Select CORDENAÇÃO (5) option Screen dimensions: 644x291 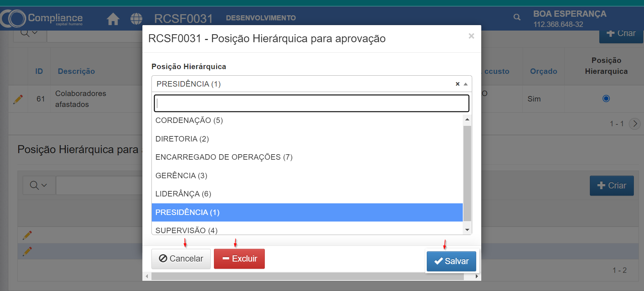pos(307,120)
